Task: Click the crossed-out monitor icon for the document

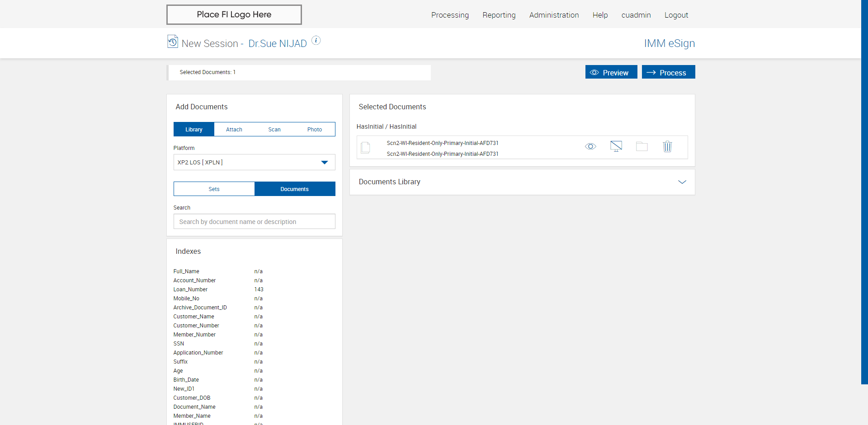Action: pos(616,146)
